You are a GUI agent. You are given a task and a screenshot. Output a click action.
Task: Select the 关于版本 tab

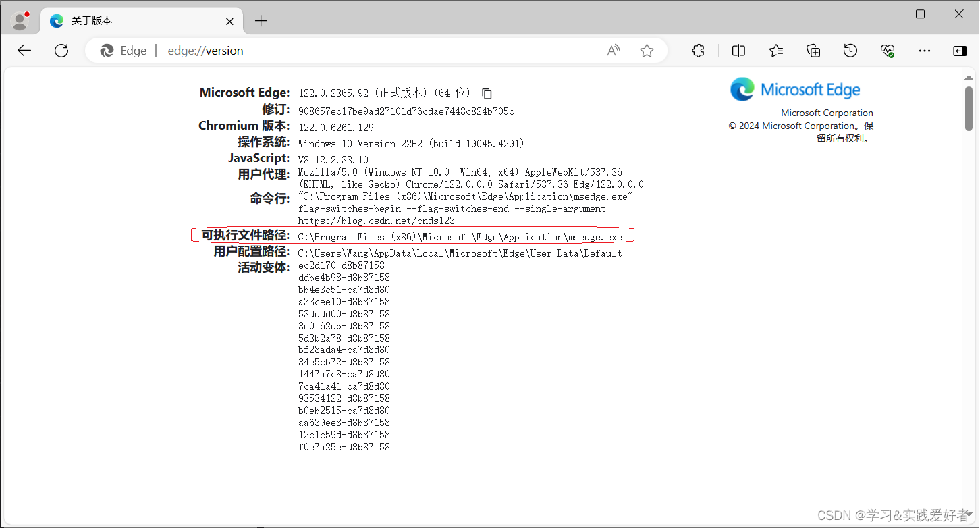(142, 21)
